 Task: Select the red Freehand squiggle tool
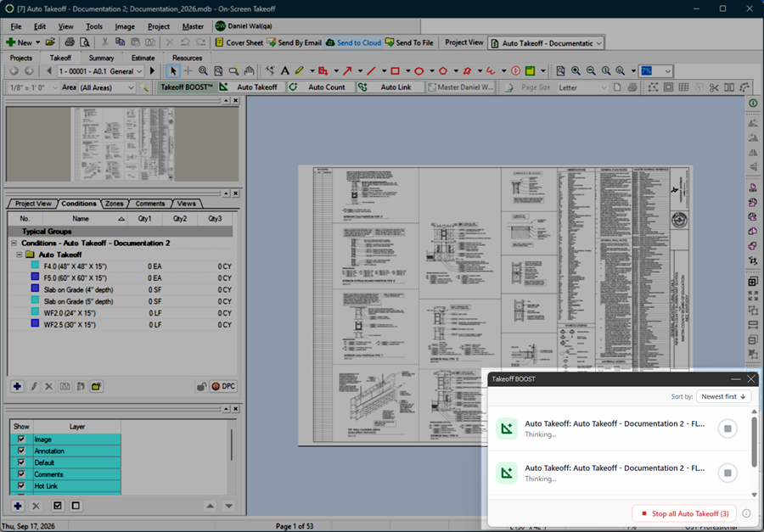tap(491, 71)
